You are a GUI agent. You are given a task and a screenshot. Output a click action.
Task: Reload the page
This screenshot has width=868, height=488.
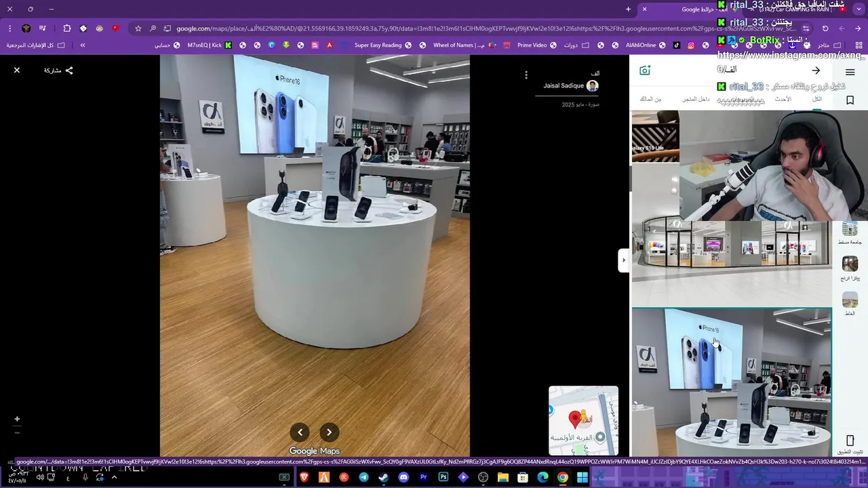point(825,28)
